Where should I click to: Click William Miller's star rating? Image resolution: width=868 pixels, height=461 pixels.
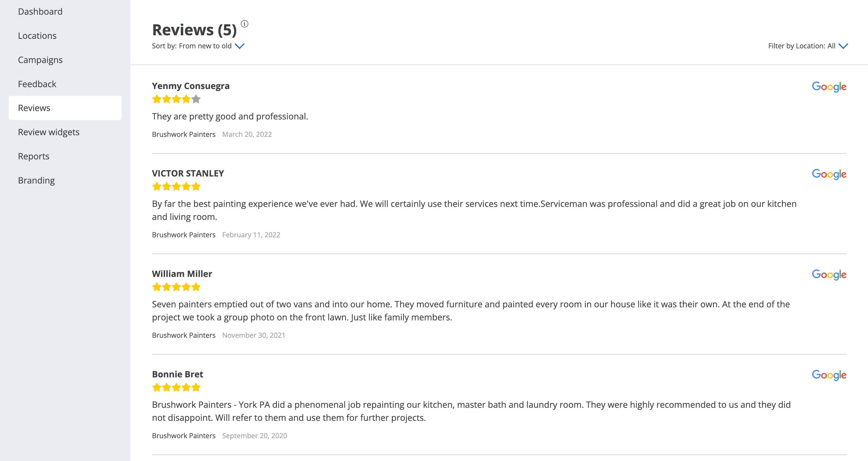(176, 287)
